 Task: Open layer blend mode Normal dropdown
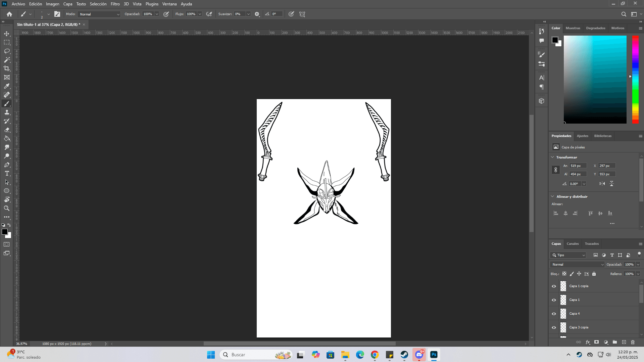tap(577, 265)
